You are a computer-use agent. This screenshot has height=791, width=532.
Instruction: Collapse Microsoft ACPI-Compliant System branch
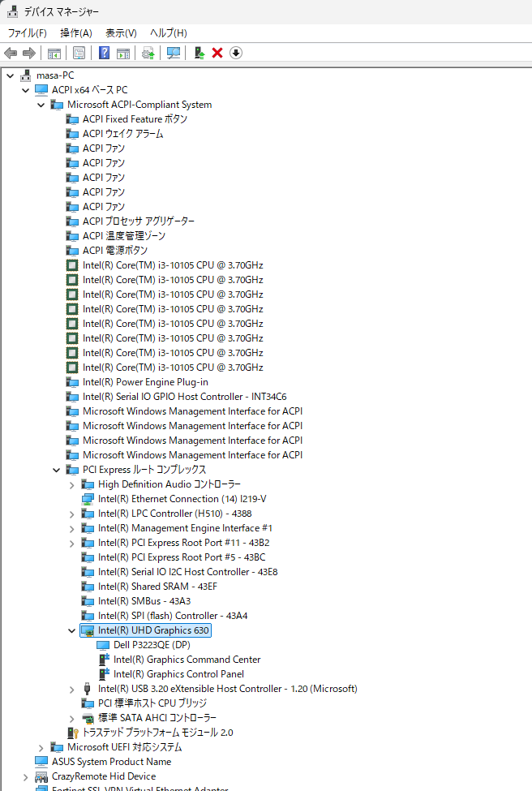click(x=41, y=105)
